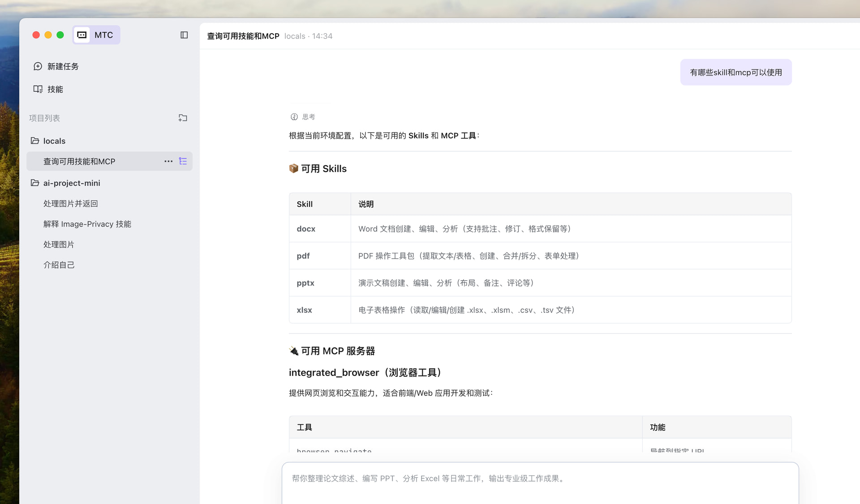Click the green fullscreen window button
Viewport: 860px width, 504px height.
point(60,35)
